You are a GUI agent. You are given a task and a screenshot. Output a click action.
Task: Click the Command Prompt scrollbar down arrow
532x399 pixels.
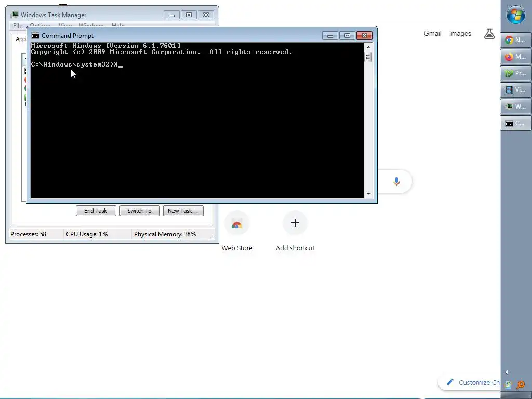(x=368, y=194)
